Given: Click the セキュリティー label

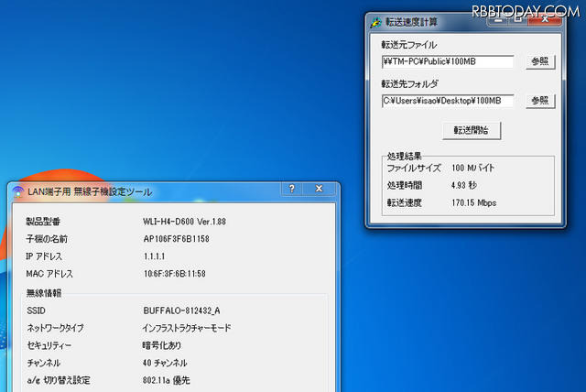Looking at the screenshot, I should 49,345.
